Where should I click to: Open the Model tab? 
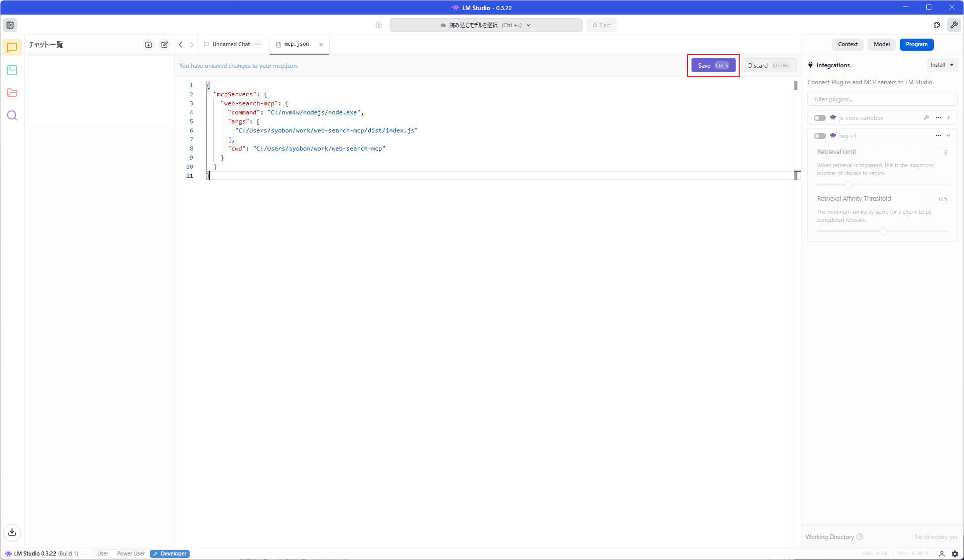point(881,44)
